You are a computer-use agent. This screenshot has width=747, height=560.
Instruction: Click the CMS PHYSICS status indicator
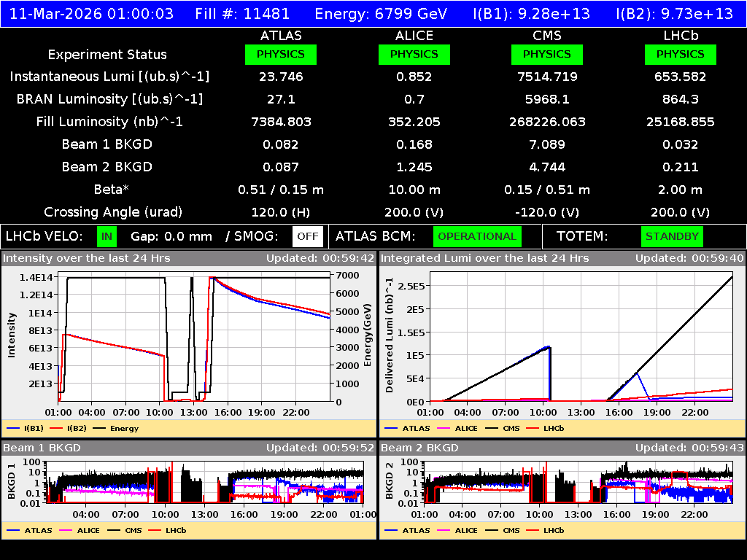click(547, 54)
